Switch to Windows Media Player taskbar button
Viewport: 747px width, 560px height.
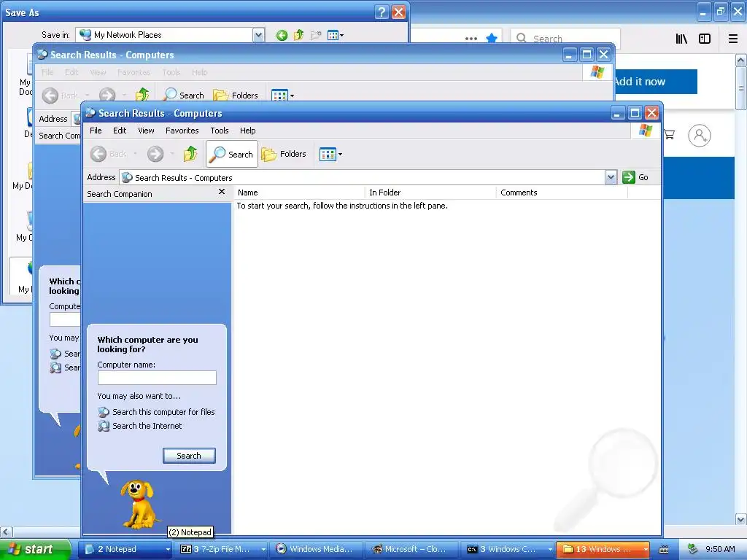[317, 549]
